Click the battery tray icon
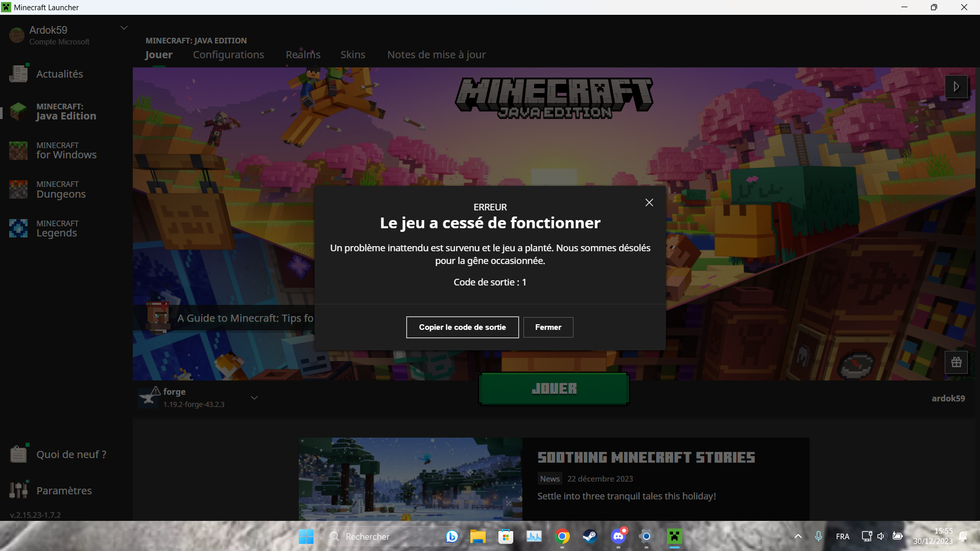Image resolution: width=980 pixels, height=551 pixels. point(897,537)
